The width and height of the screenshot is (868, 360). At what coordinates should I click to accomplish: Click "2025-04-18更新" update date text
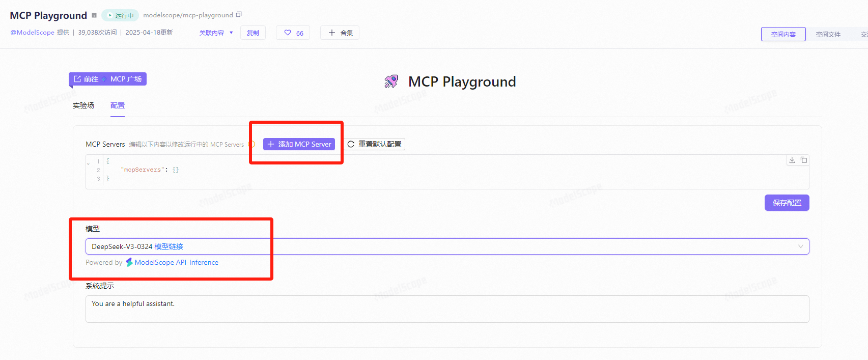pyautogui.click(x=149, y=33)
